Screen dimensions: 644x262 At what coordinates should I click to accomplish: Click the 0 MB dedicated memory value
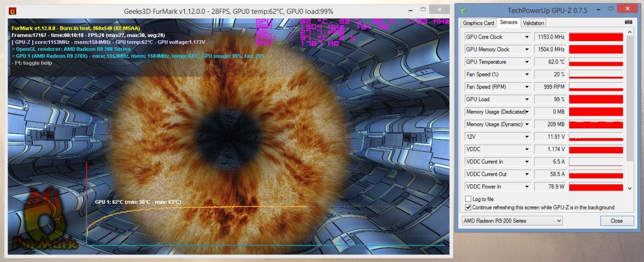[550, 111]
